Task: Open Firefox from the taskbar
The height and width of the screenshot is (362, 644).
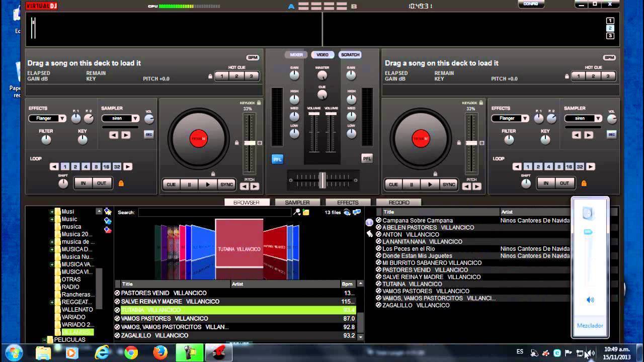Action: (160, 353)
